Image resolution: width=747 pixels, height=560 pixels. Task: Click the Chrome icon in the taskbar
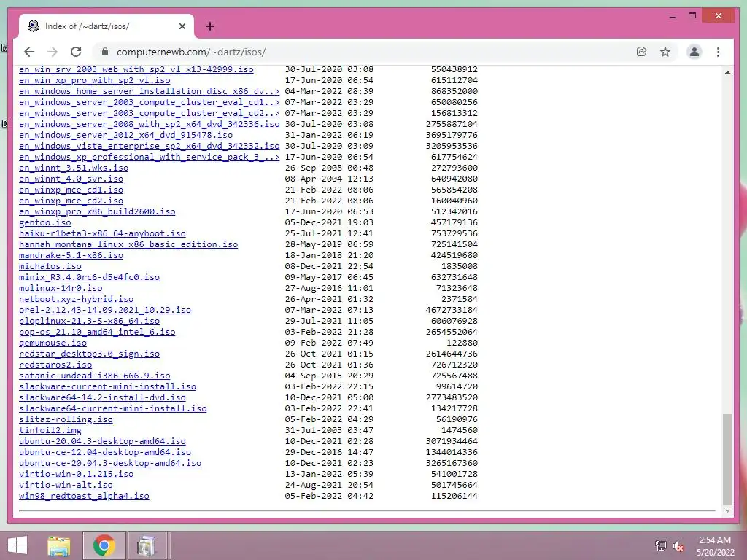(x=104, y=545)
